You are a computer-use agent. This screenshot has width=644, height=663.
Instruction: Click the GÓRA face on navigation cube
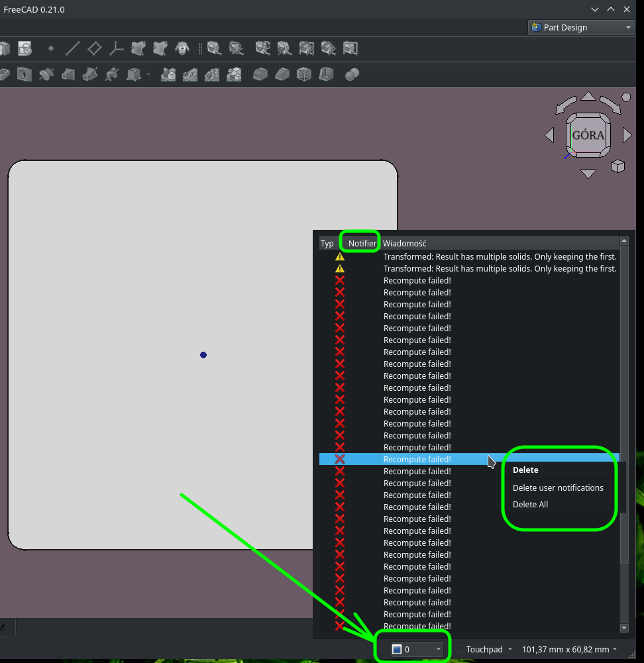[587, 134]
